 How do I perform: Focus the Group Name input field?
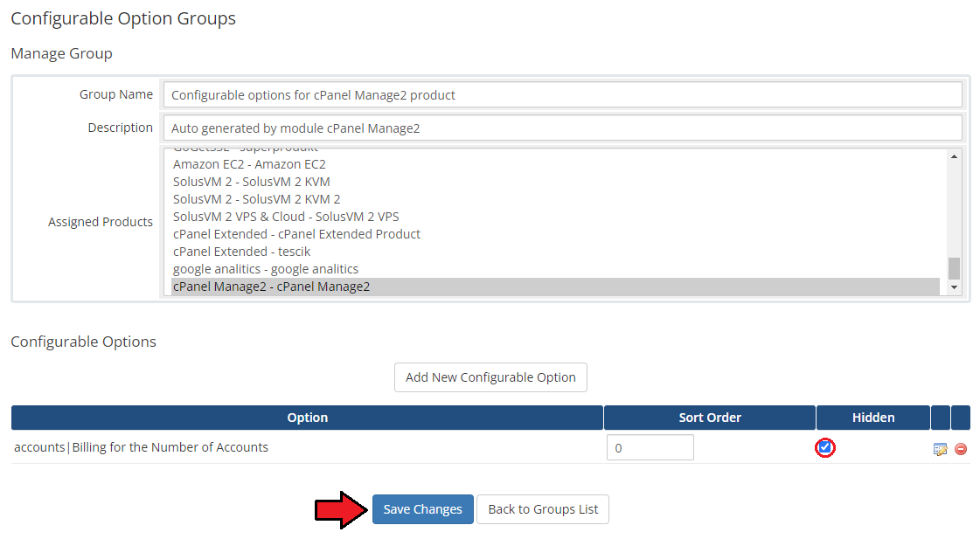(562, 95)
